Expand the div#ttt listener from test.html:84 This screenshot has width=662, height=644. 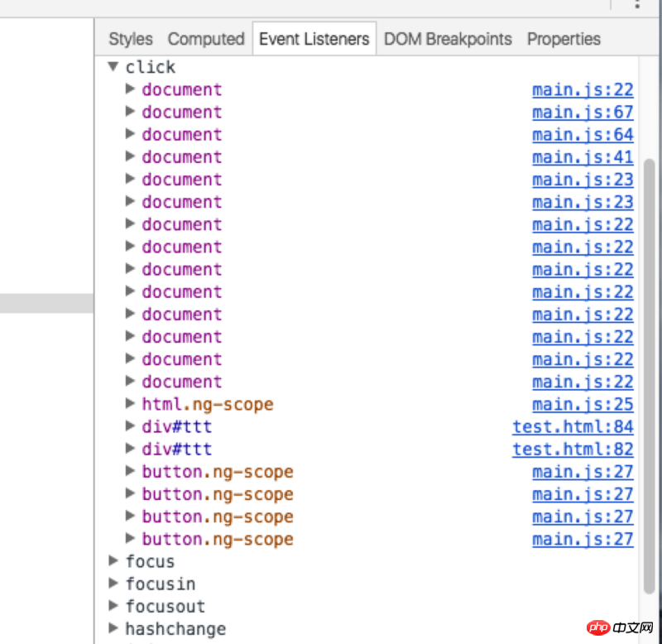tap(130, 426)
